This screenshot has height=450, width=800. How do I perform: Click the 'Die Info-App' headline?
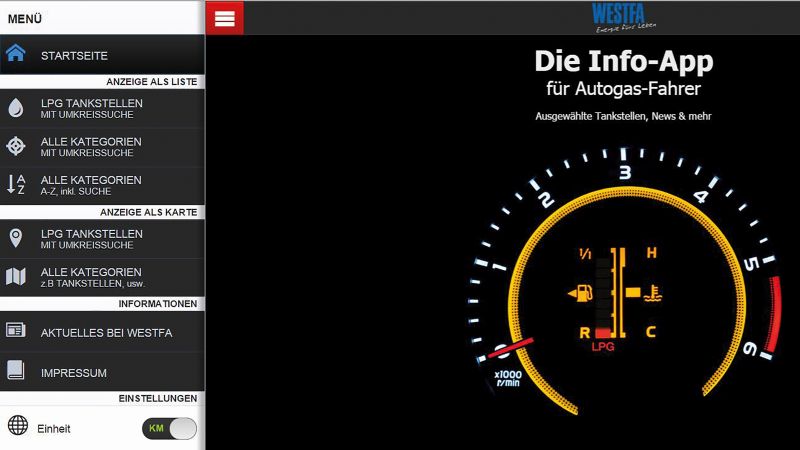[623, 62]
